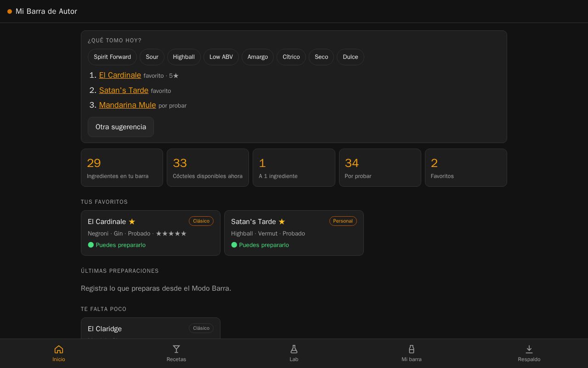Toggle the Cítrico filter chip
Viewport: 588px width, 368px height.
click(x=291, y=57)
